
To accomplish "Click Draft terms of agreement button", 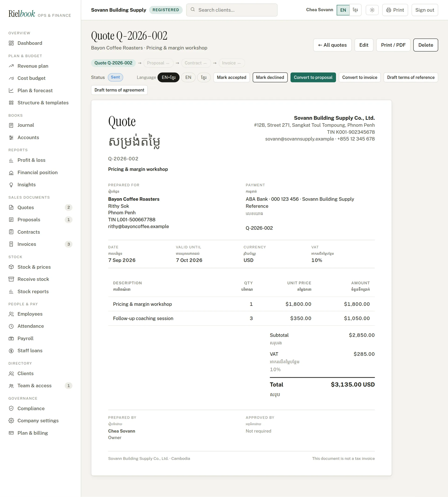I will 119,90.
